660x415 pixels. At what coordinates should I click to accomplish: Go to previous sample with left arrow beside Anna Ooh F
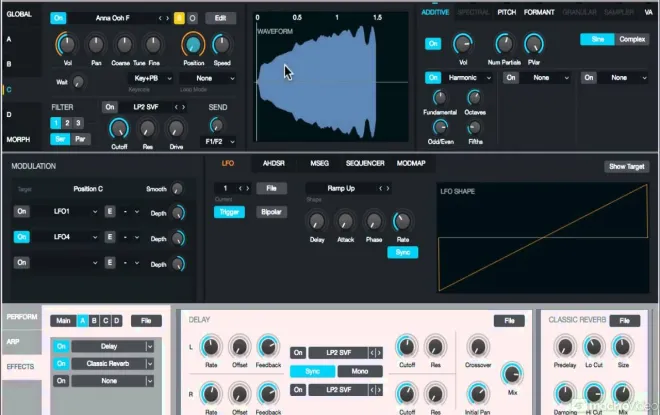click(160, 18)
